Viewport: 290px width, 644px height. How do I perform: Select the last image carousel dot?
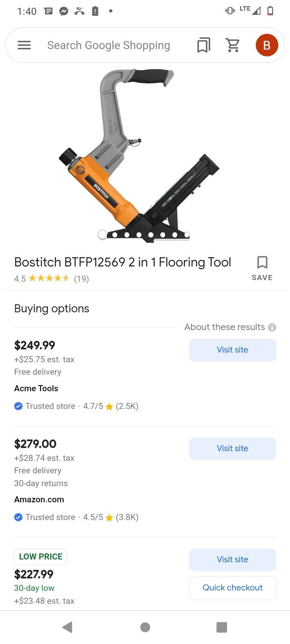187,235
